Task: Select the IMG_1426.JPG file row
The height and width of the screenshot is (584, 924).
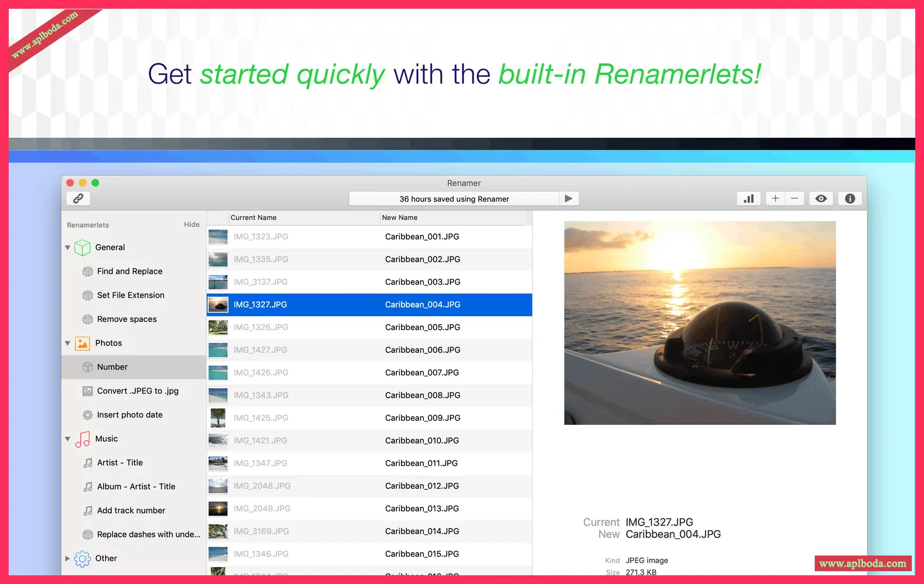Action: click(x=370, y=372)
